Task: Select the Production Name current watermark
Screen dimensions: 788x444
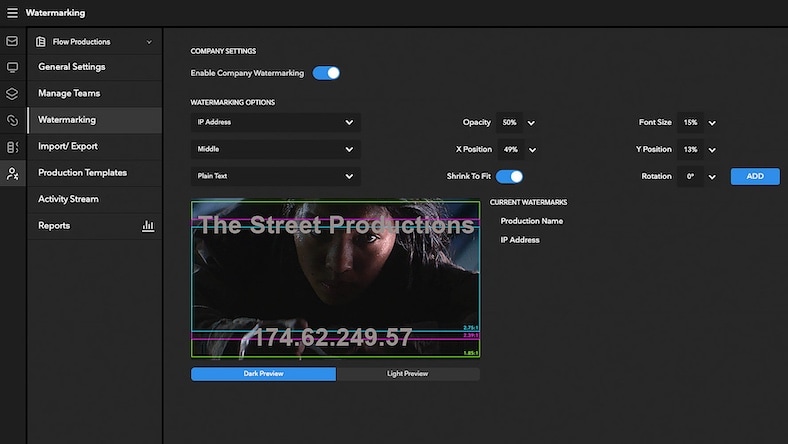Action: (532, 221)
